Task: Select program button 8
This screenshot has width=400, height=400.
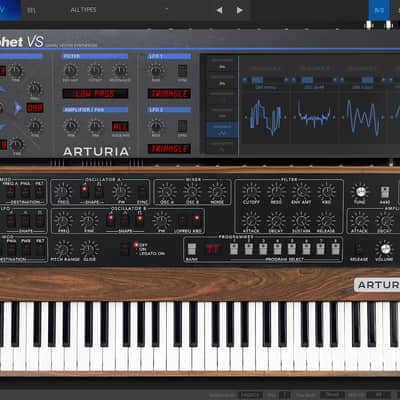Action: [335, 249]
